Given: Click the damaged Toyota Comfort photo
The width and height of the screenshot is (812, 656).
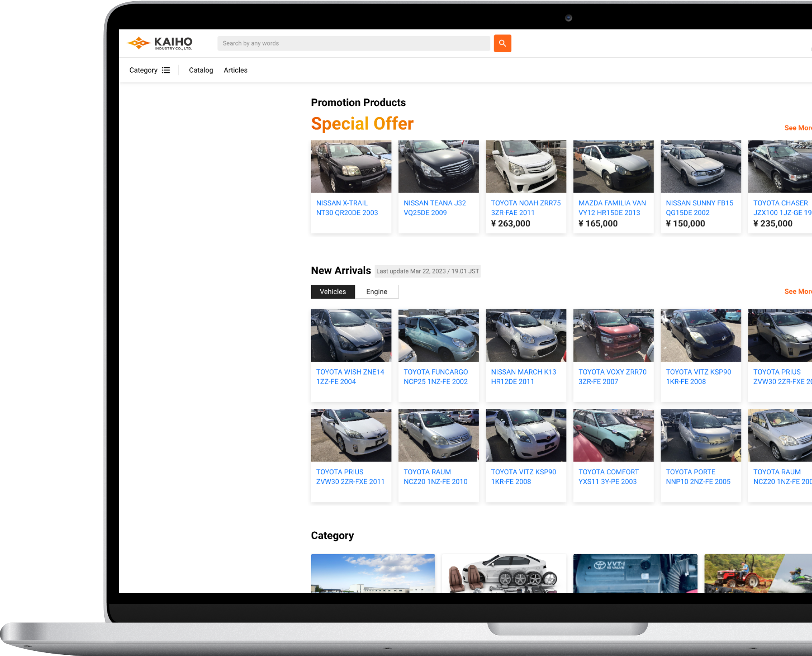Looking at the screenshot, I should (614, 435).
